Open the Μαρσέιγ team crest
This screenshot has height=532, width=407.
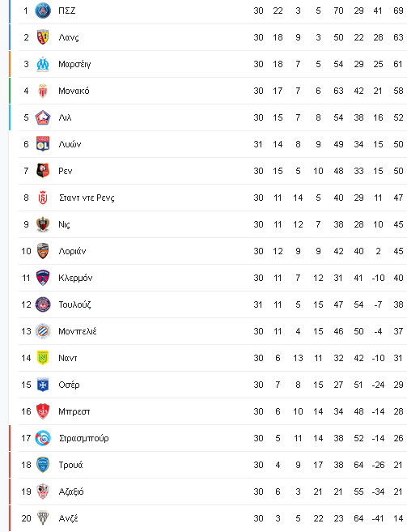(x=43, y=64)
